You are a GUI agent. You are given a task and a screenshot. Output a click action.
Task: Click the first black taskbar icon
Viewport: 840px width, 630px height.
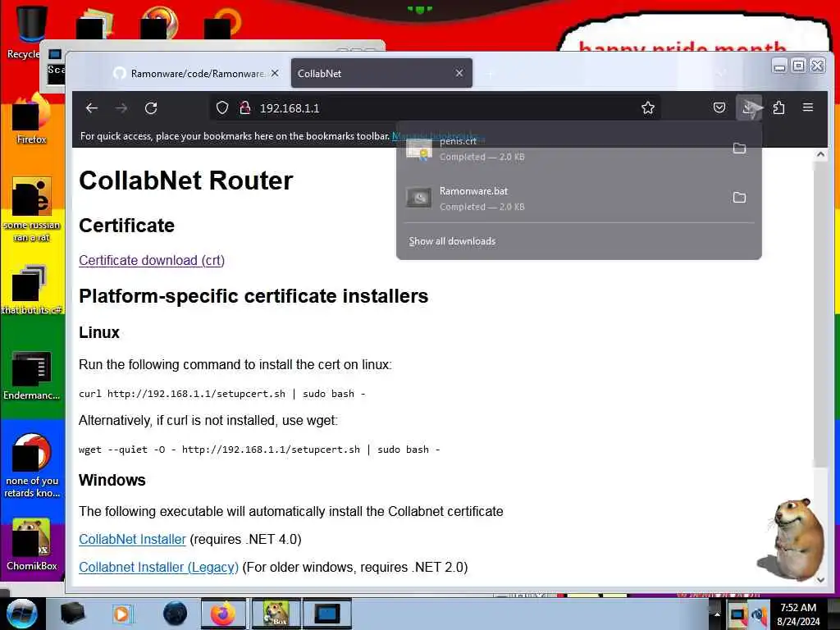point(72,614)
